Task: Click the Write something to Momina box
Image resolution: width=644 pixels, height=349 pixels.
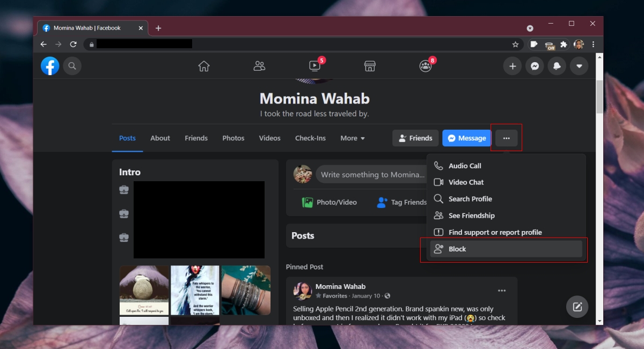Action: tap(370, 174)
